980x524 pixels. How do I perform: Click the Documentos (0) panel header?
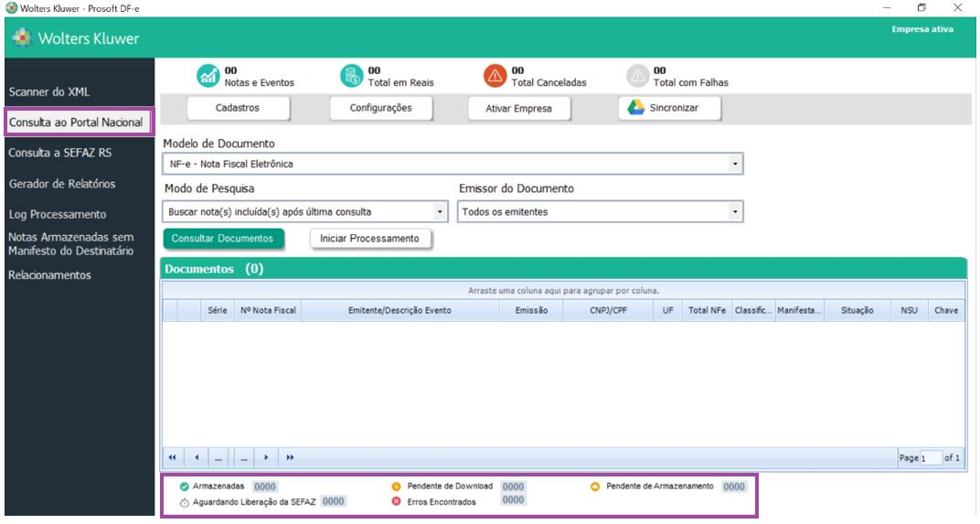[564, 269]
